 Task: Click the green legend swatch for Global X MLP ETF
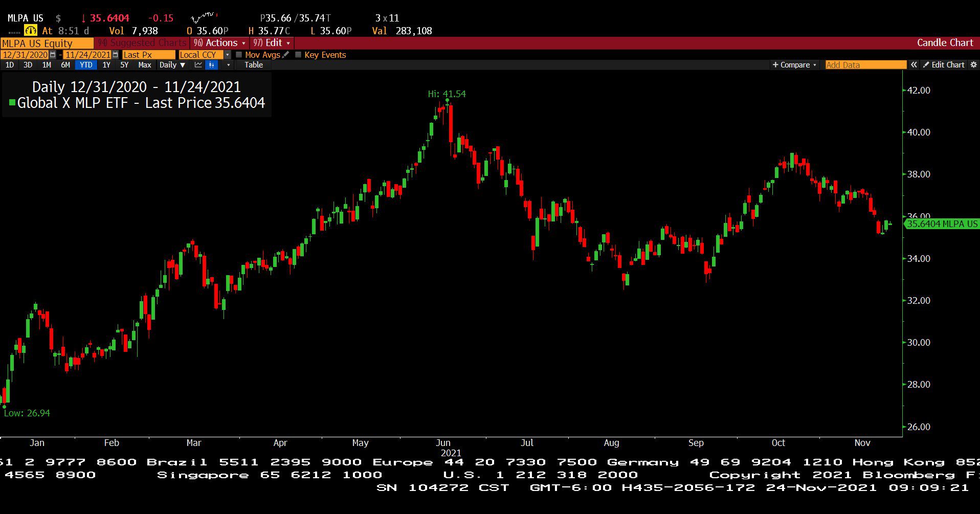tap(12, 103)
